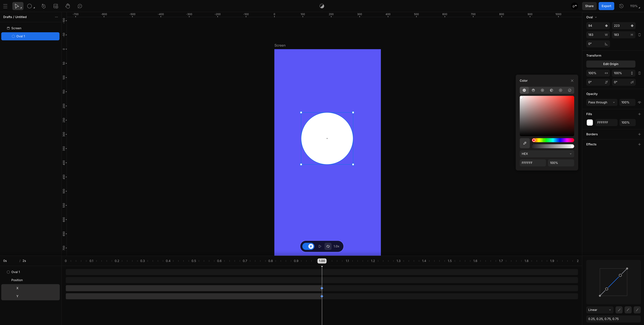Select the fifth fill type in Color panel
This screenshot has height=325, width=644.
[x=560, y=90]
